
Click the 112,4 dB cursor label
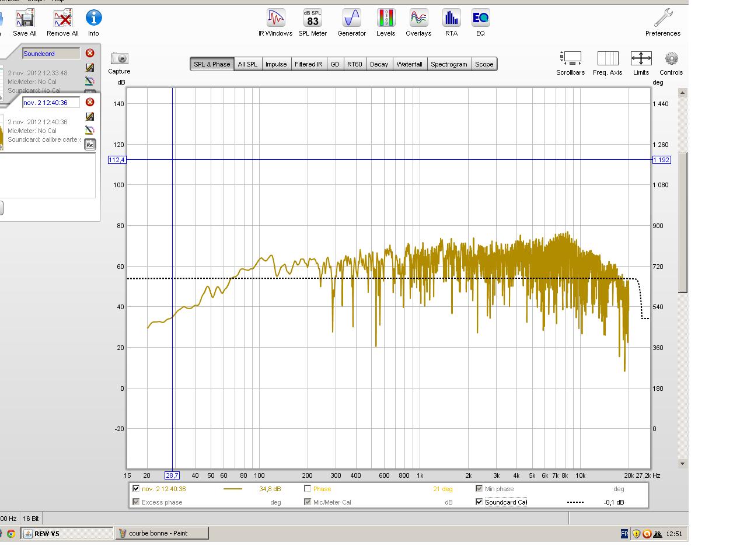(117, 160)
